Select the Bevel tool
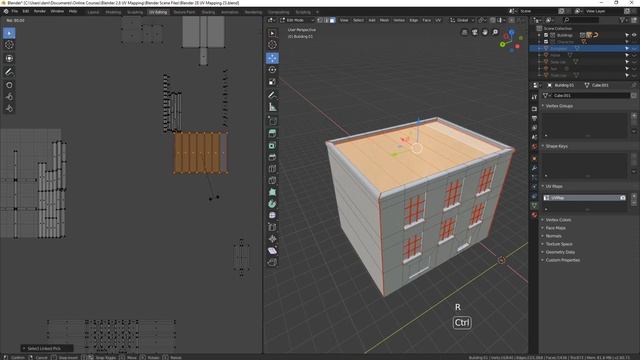 272,157
